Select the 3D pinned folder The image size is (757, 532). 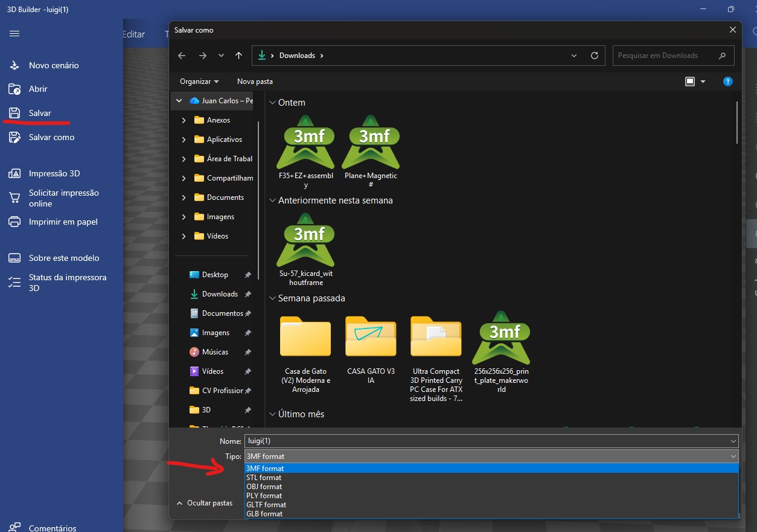[x=206, y=410]
